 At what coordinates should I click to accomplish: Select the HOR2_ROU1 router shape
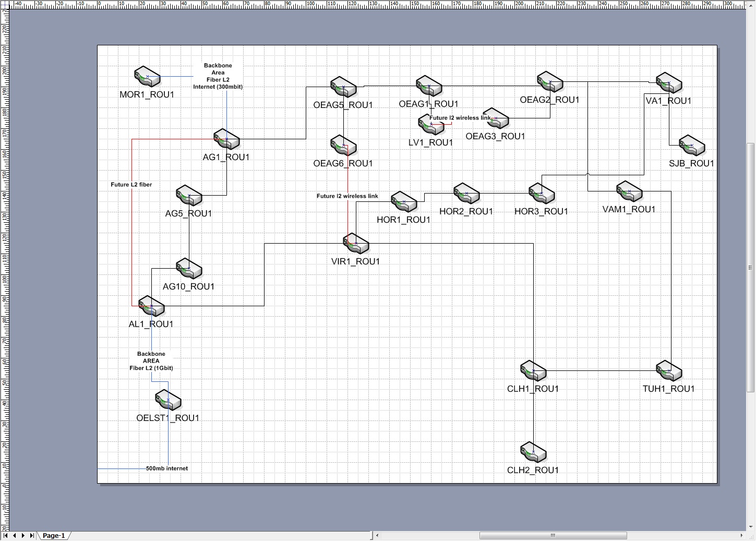coord(466,194)
